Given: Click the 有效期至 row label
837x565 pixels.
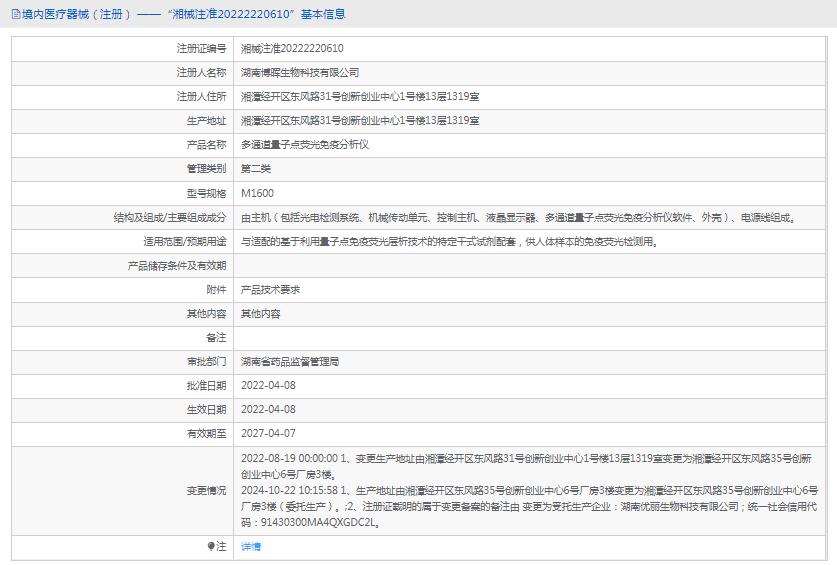Looking at the screenshot, I should coord(206,434).
